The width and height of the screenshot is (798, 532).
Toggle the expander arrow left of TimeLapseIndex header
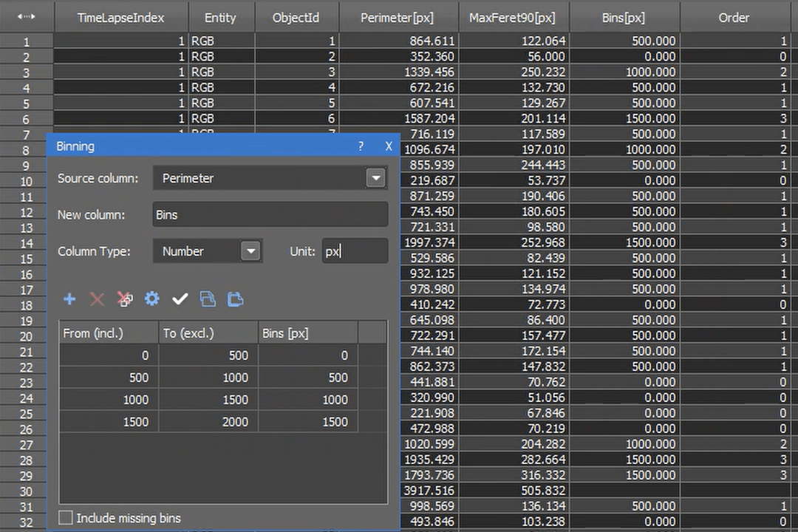tap(24, 17)
